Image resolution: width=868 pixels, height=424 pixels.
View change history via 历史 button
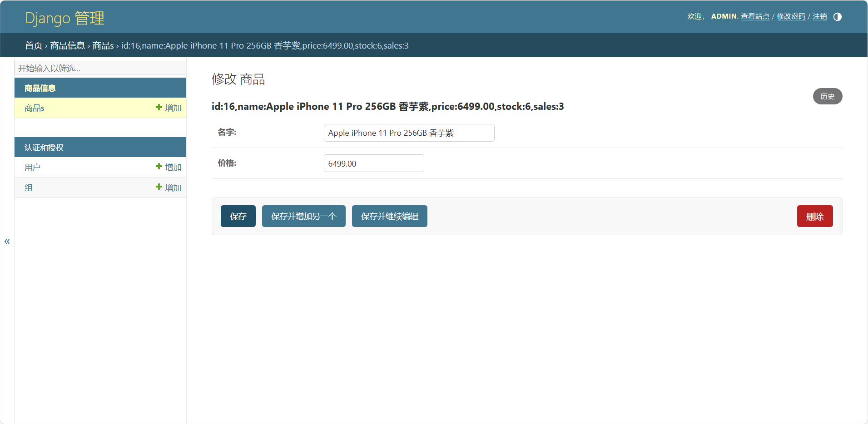click(827, 96)
